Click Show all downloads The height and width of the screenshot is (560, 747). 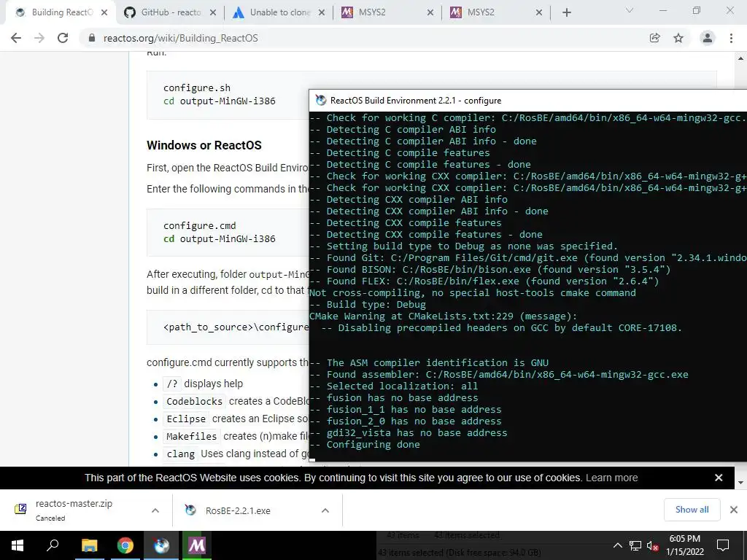coord(692,510)
